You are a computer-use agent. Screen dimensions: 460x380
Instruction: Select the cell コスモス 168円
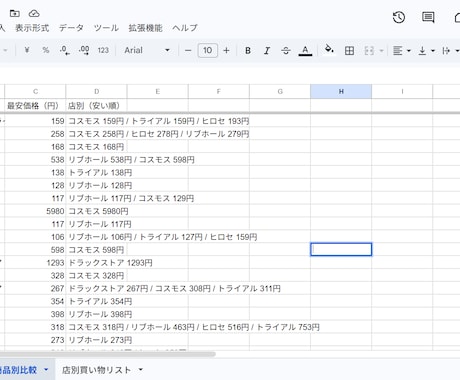click(x=96, y=147)
